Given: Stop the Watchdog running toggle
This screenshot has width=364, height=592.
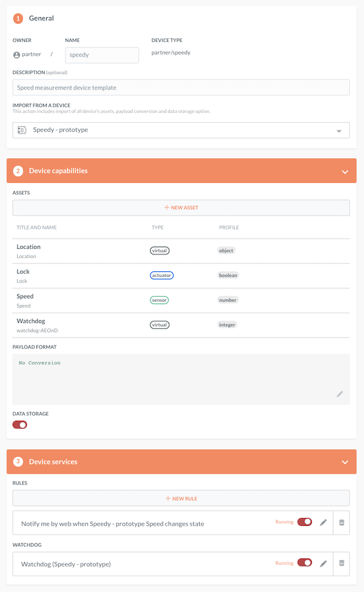Looking at the screenshot, I should coord(304,563).
